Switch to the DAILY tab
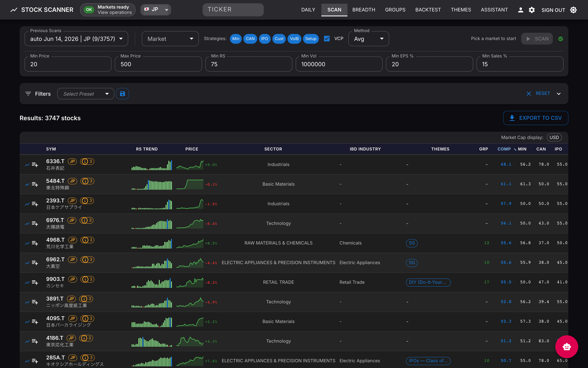This screenshot has width=588, height=368. click(308, 10)
